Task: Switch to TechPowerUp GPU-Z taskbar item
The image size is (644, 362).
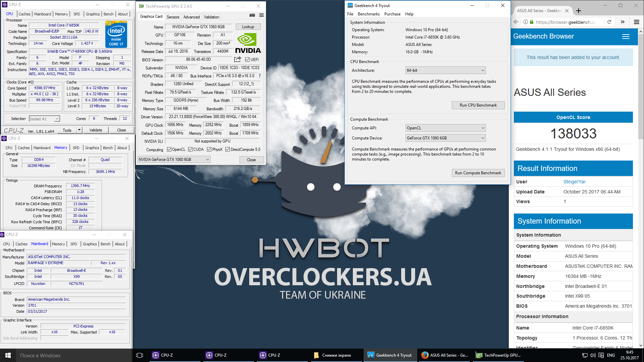Action: [498, 355]
